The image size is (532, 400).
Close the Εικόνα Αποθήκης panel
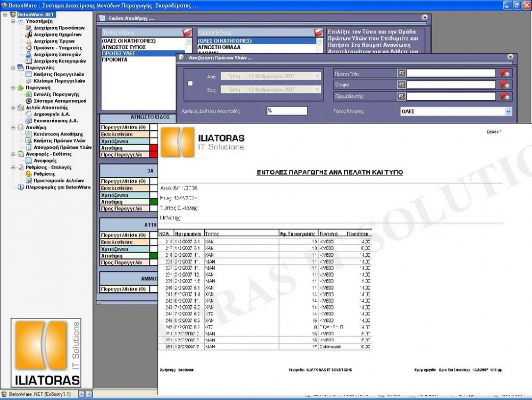tap(425, 18)
